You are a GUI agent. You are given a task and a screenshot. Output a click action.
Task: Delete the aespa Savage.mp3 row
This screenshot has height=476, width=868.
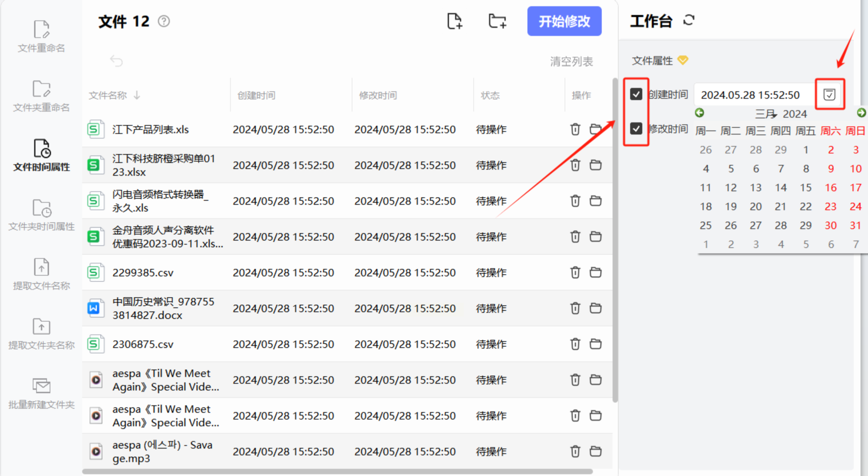click(575, 451)
